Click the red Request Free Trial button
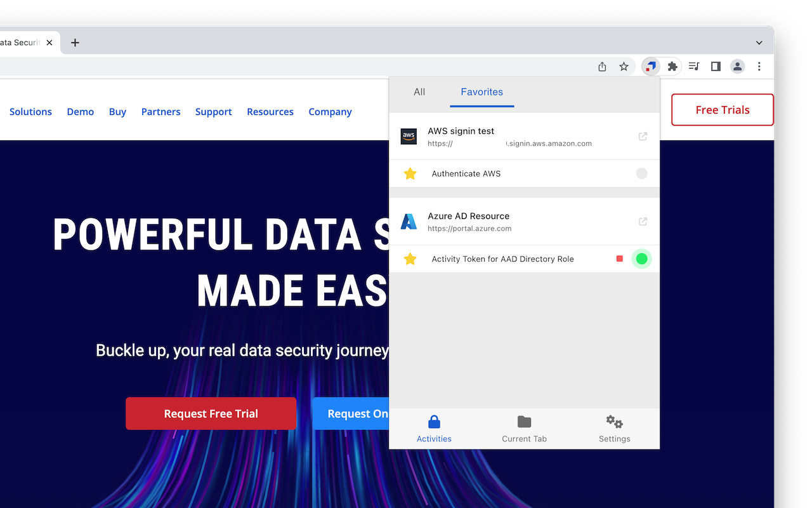 (211, 413)
